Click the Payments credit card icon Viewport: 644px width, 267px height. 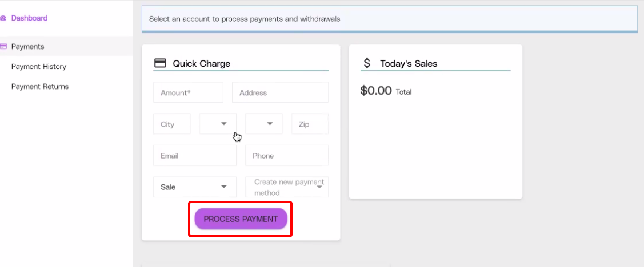click(x=3, y=47)
